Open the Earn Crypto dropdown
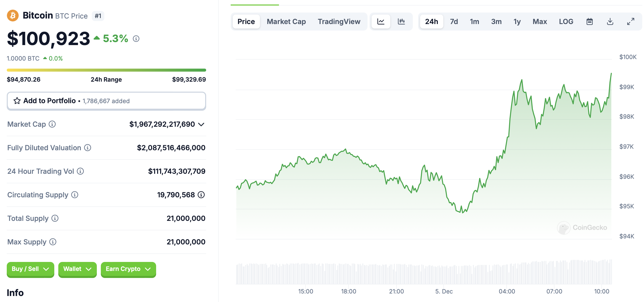The height and width of the screenshot is (302, 644). [128, 269]
